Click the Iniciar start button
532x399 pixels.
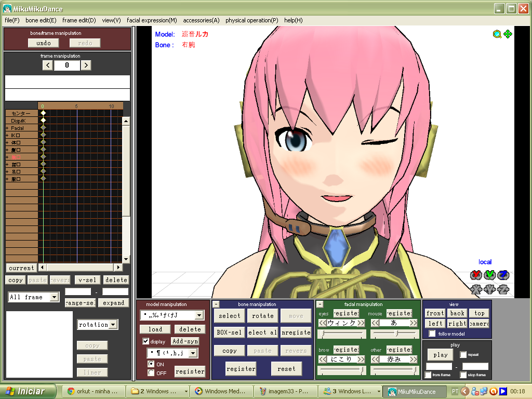tap(28, 391)
